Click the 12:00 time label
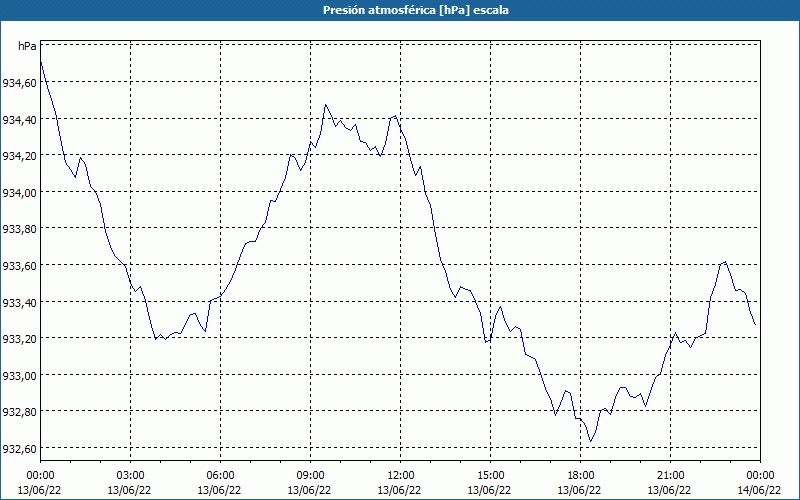 pyautogui.click(x=401, y=476)
